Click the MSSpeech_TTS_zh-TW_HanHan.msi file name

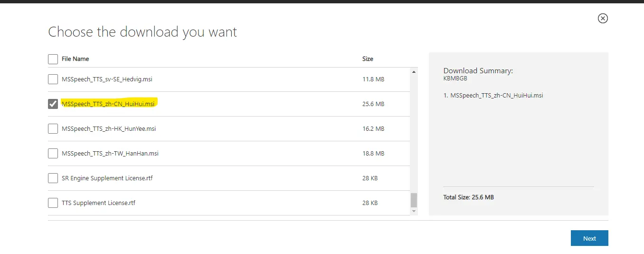[110, 154]
